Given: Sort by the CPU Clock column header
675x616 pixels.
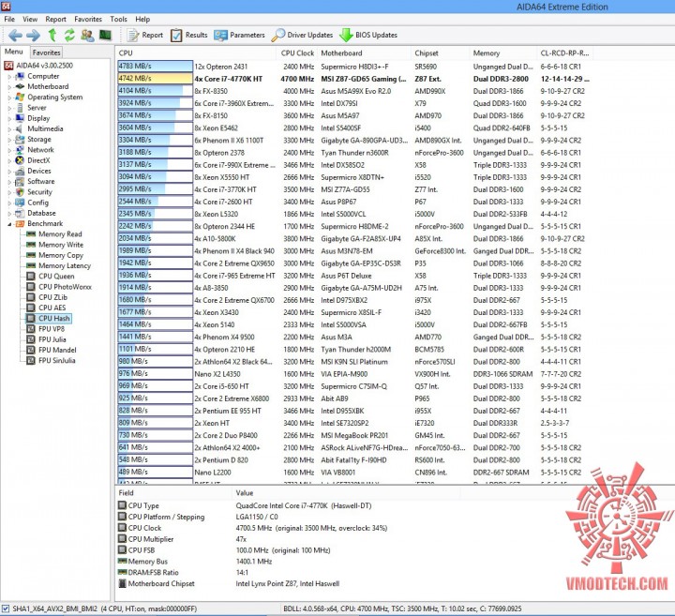Looking at the screenshot, I should click(297, 53).
